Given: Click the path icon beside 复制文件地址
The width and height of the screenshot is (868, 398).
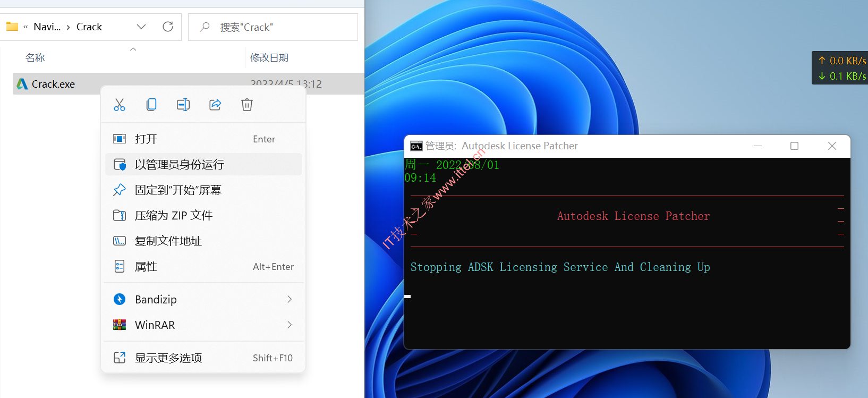Looking at the screenshot, I should (x=120, y=241).
